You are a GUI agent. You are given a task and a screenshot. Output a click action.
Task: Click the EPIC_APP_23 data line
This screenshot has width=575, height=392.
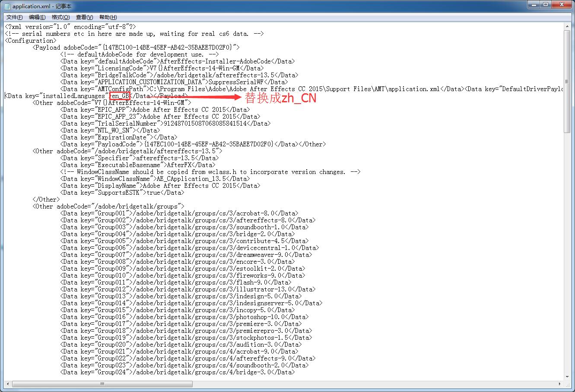pyautogui.click(x=160, y=117)
